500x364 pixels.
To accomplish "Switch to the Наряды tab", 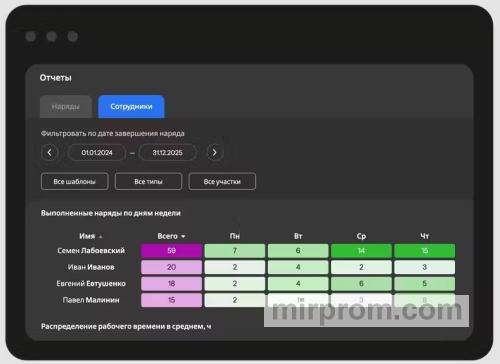I will [x=66, y=107].
